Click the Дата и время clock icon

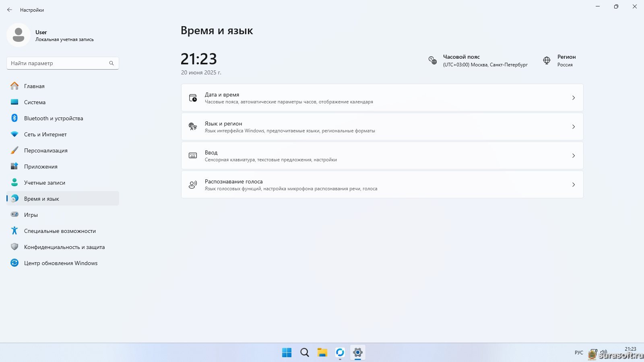(193, 98)
